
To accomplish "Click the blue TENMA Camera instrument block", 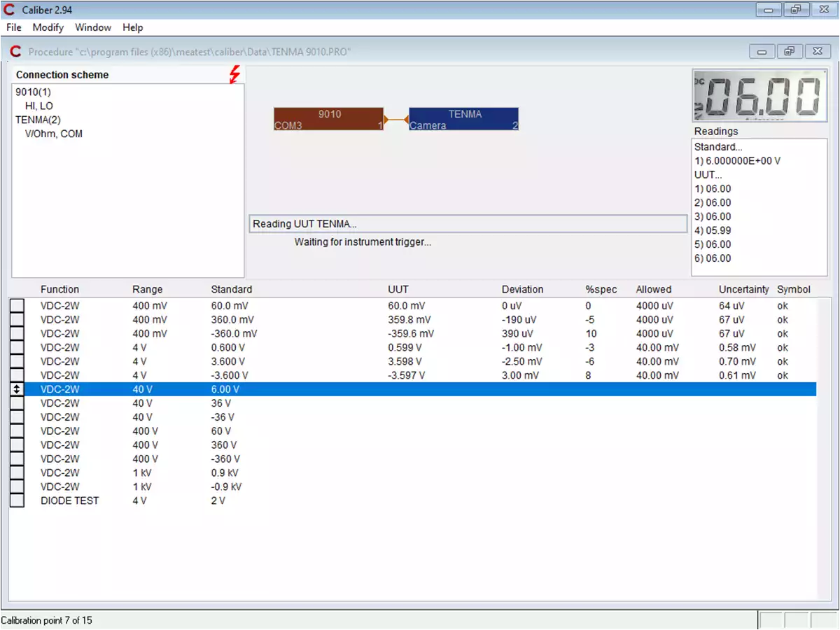I will [463, 119].
